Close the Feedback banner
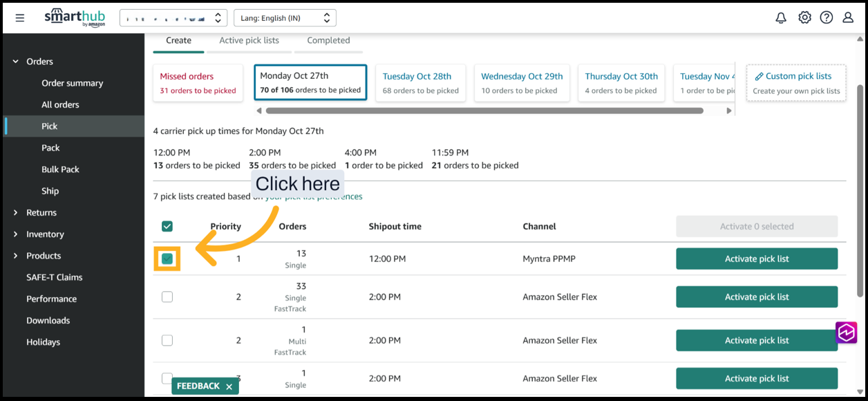The width and height of the screenshot is (868, 401). [x=229, y=386]
